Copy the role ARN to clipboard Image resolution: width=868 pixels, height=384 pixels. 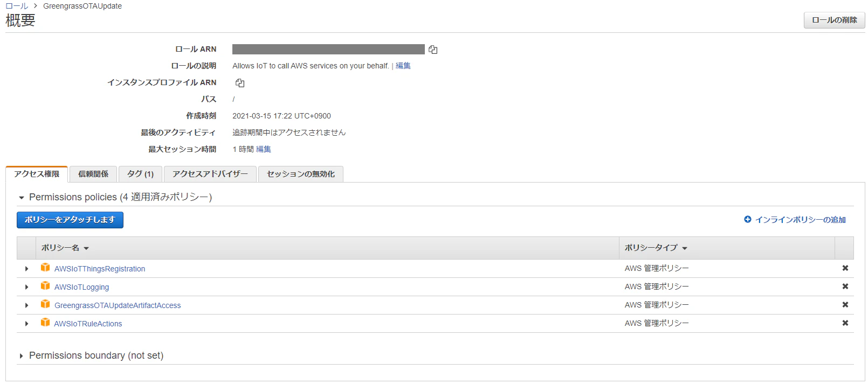[x=433, y=50]
